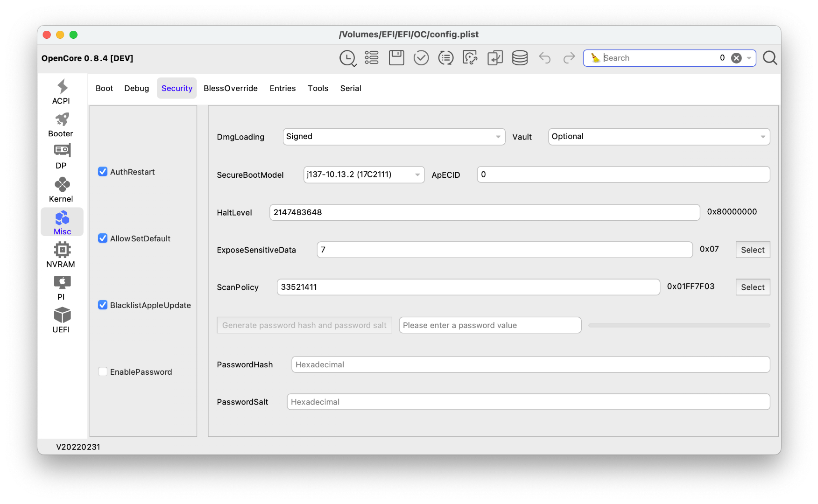
Task: Open the database stack icon
Action: coord(520,58)
